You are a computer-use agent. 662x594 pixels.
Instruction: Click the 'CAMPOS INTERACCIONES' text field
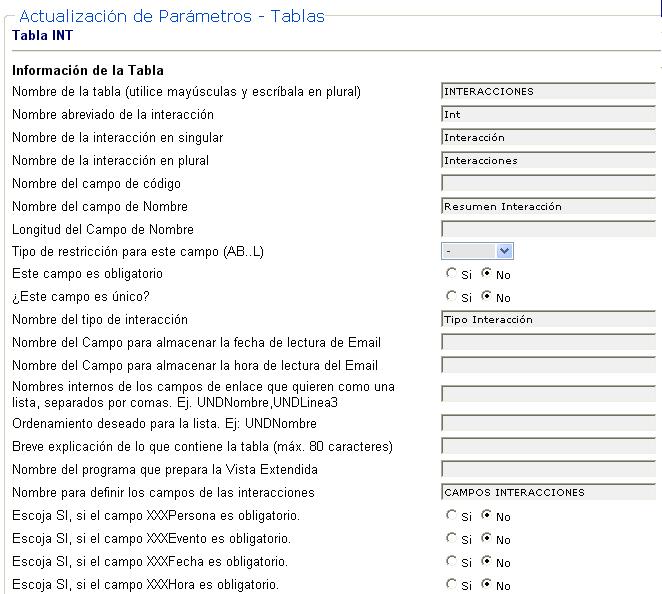click(548, 492)
